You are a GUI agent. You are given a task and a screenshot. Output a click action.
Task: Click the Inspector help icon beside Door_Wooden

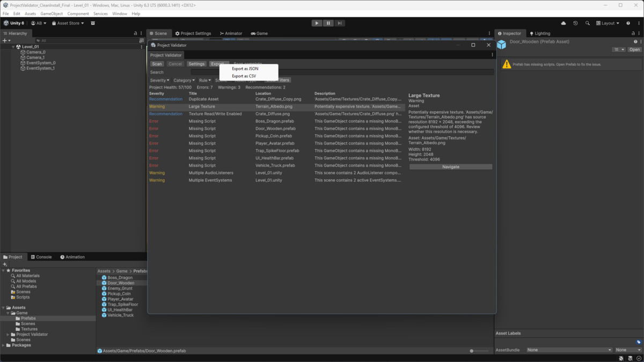(635, 42)
